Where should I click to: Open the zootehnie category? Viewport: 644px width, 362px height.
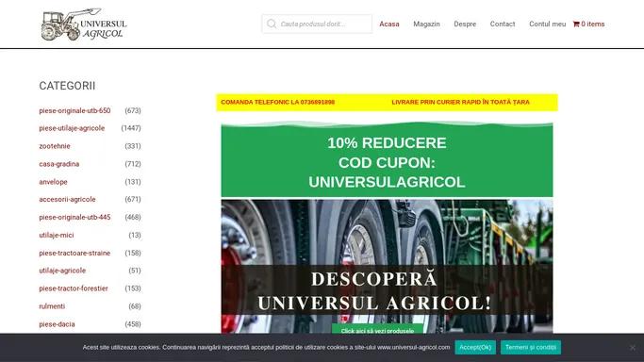[x=55, y=146]
